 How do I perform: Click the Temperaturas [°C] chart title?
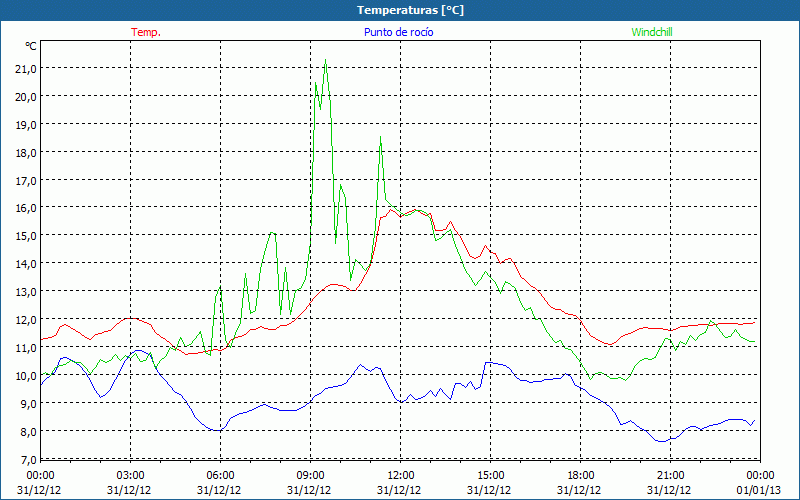point(410,10)
